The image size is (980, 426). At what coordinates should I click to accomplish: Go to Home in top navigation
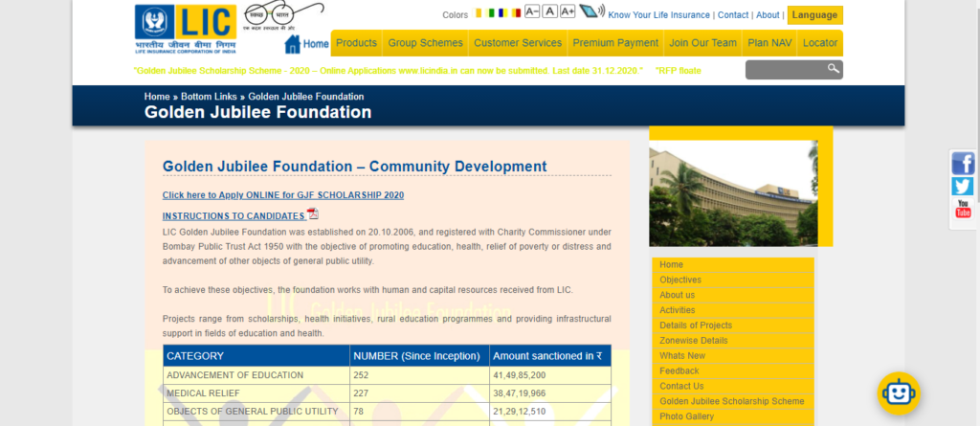click(316, 44)
